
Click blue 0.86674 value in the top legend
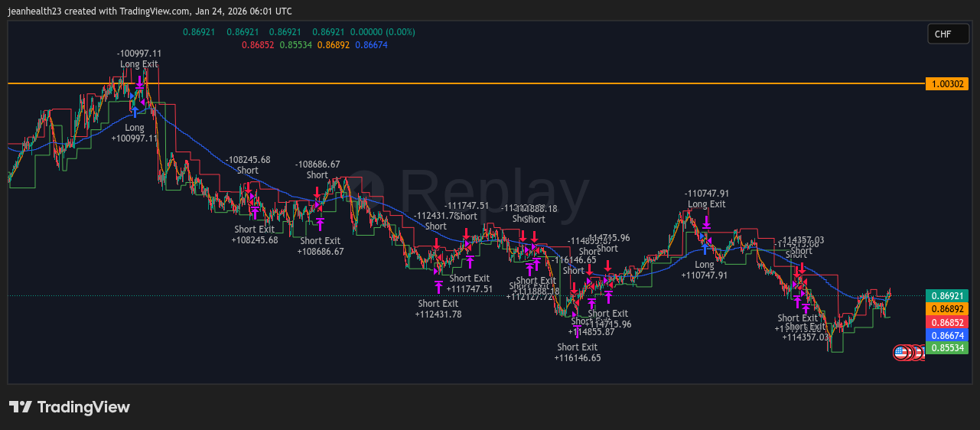click(372, 45)
